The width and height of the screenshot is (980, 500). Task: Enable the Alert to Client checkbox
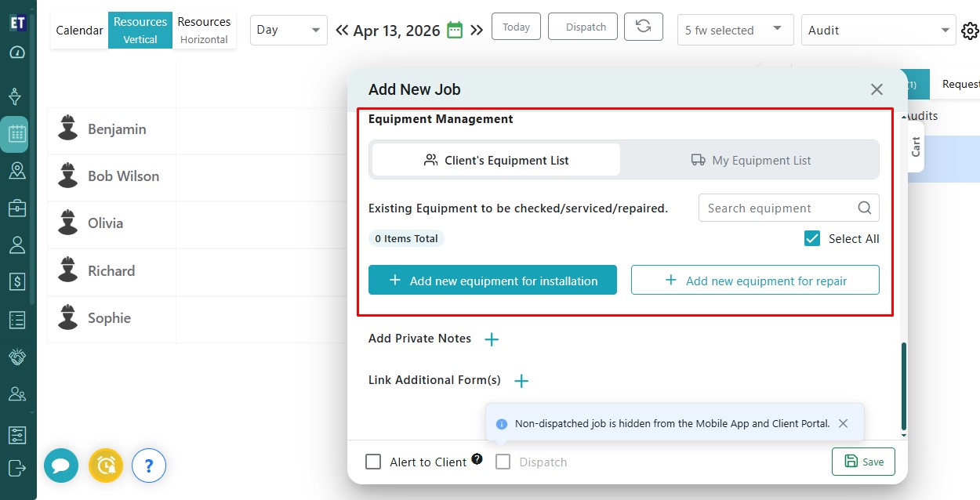[373, 462]
